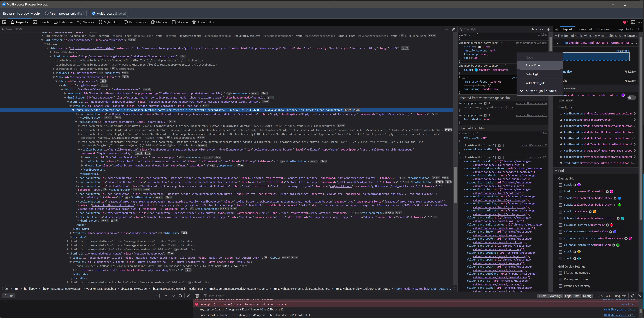Enable overlay for tabpanels#tabpanelcontainer.plain

click(560, 218)
